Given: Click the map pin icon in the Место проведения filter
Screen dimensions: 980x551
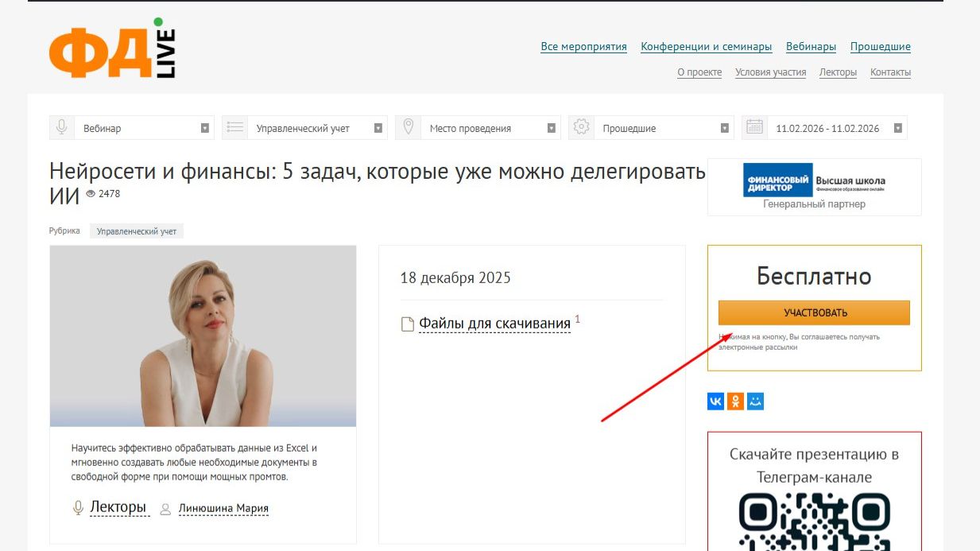Looking at the screenshot, I should coord(408,127).
